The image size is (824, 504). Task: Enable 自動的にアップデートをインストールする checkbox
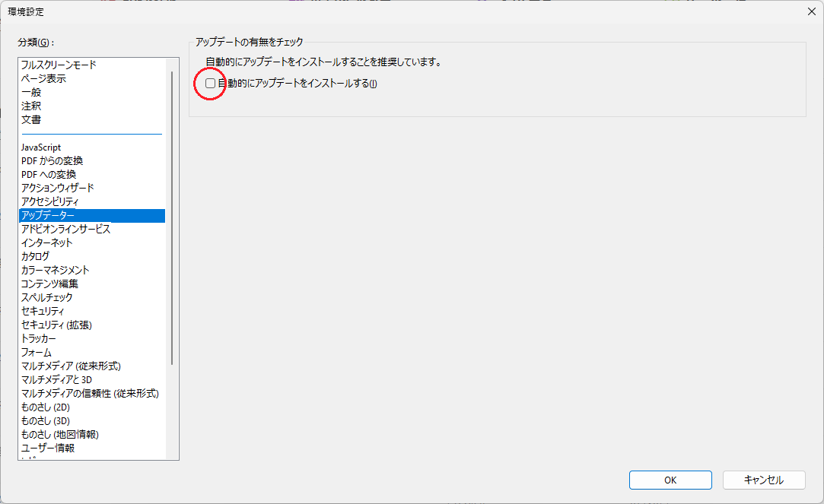(210, 83)
